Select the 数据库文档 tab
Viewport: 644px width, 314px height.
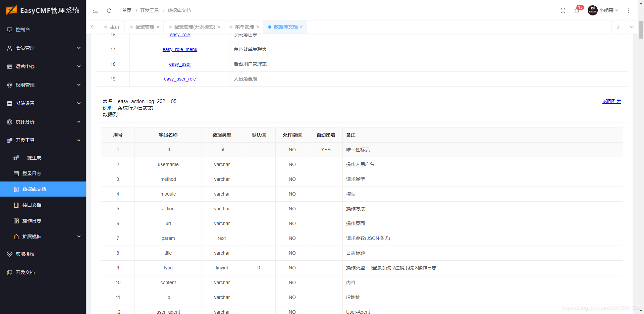point(286,27)
